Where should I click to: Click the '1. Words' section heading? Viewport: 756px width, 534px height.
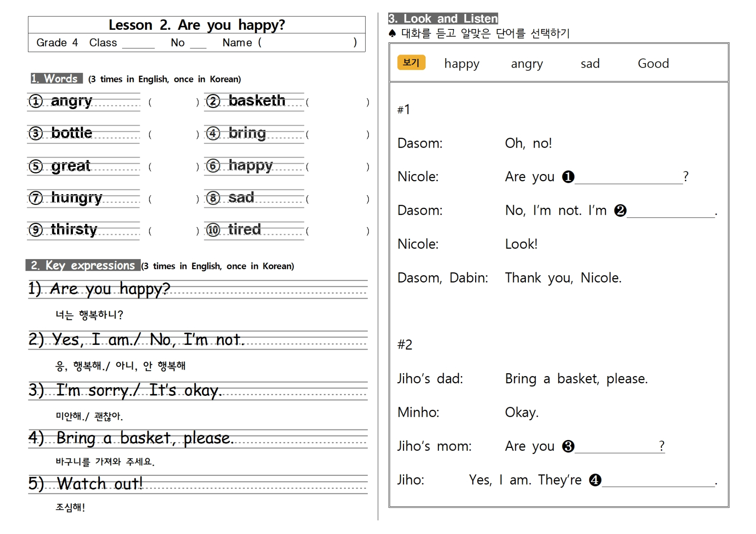tap(56, 79)
